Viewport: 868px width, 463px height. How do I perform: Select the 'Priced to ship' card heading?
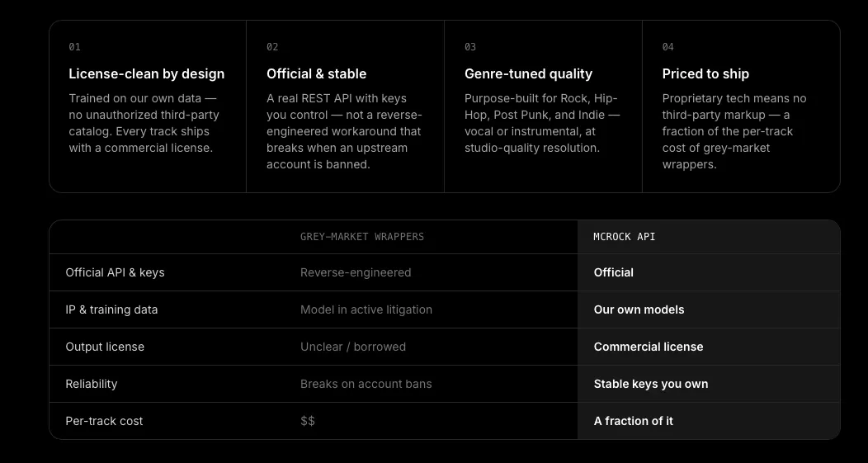(705, 73)
